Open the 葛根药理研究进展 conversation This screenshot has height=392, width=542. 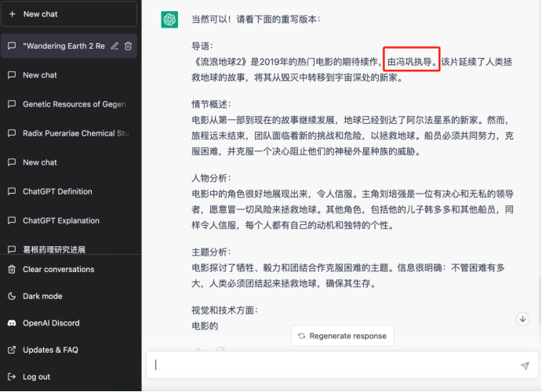coord(69,249)
